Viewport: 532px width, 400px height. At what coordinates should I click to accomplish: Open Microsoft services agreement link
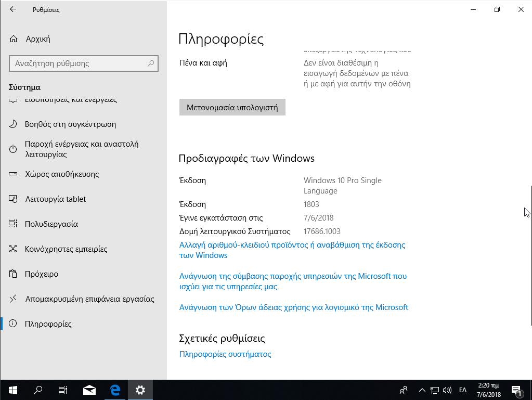pyautogui.click(x=293, y=281)
